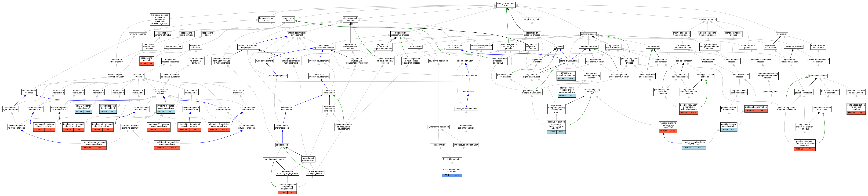The height and width of the screenshot is (196, 868).
Task: Click 'multicellular organismal process' node
Action: coord(400,34)
